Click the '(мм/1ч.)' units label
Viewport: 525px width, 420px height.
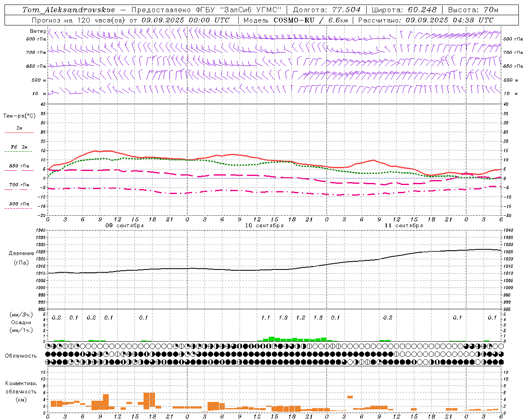[x=21, y=330]
